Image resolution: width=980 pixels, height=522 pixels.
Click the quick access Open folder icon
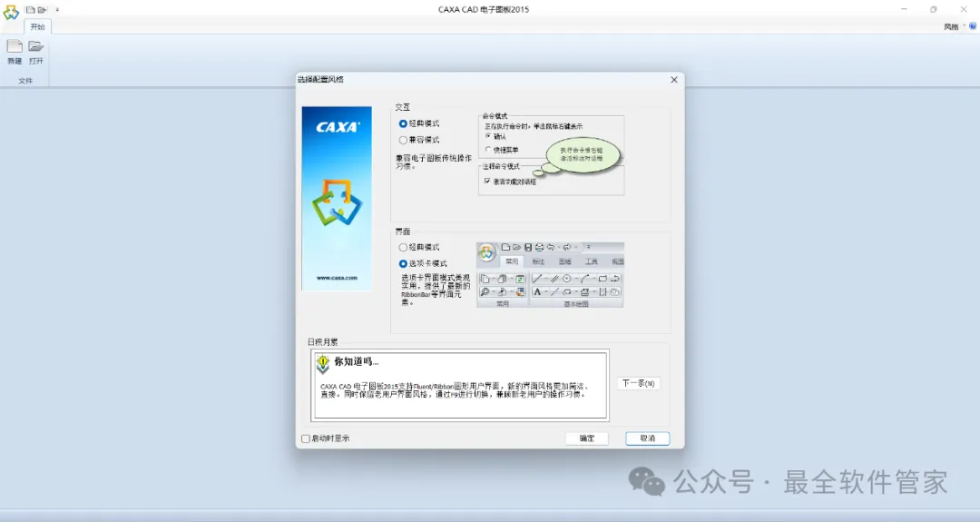(x=42, y=10)
